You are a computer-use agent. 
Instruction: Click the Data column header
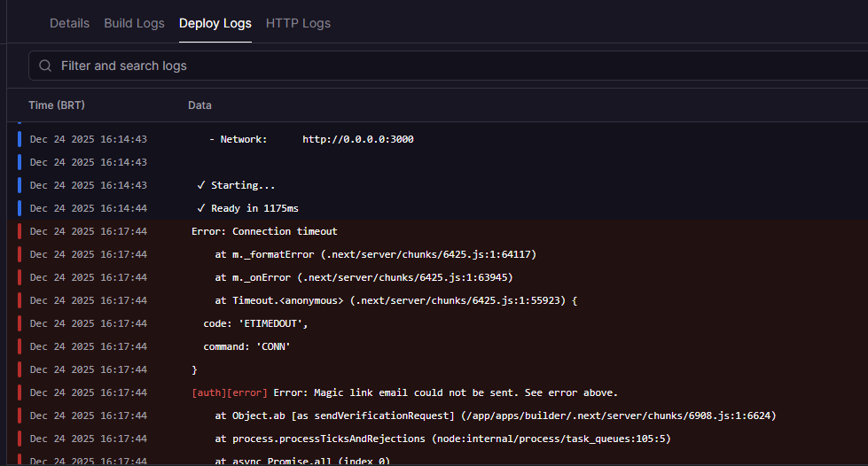point(199,105)
